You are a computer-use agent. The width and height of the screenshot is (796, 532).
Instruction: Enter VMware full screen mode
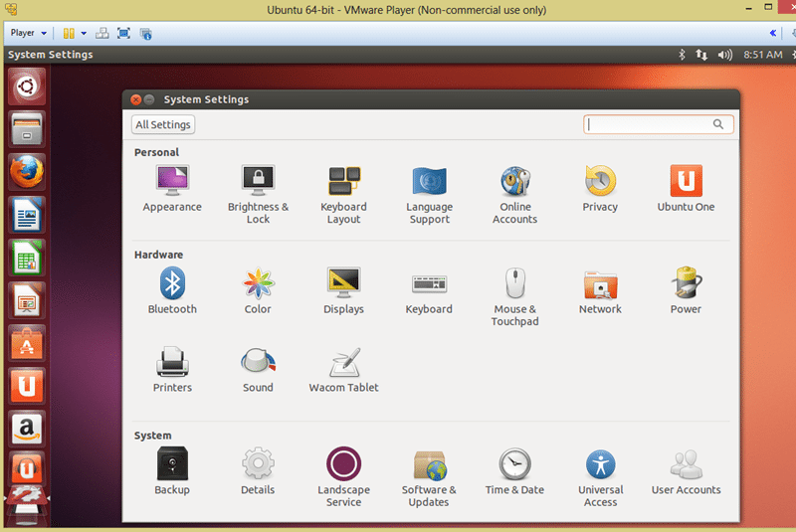123,34
